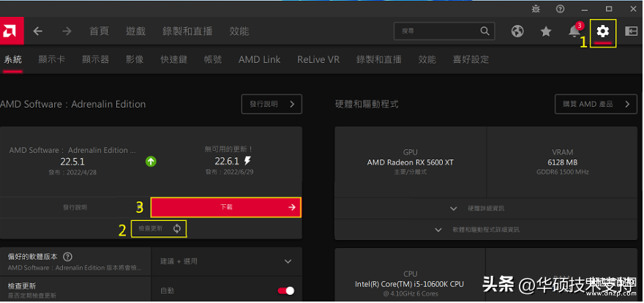644x303 pixels.
Task: Select 效能 settings tab
Action: pos(427,59)
